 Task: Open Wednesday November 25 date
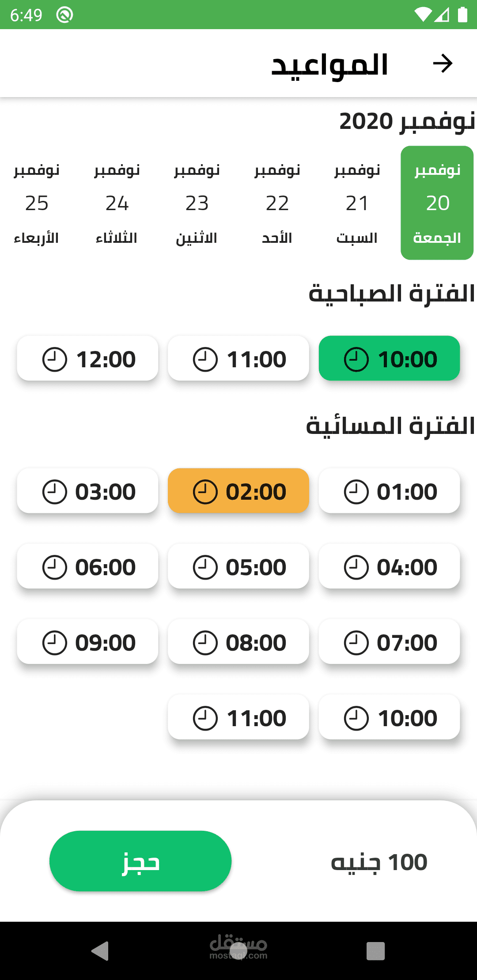(37, 203)
